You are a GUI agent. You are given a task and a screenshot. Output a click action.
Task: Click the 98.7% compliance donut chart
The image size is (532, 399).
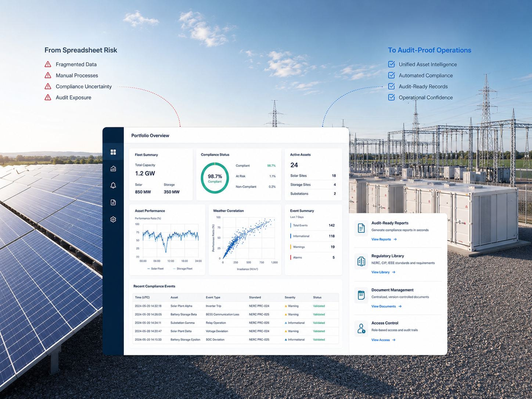click(215, 178)
